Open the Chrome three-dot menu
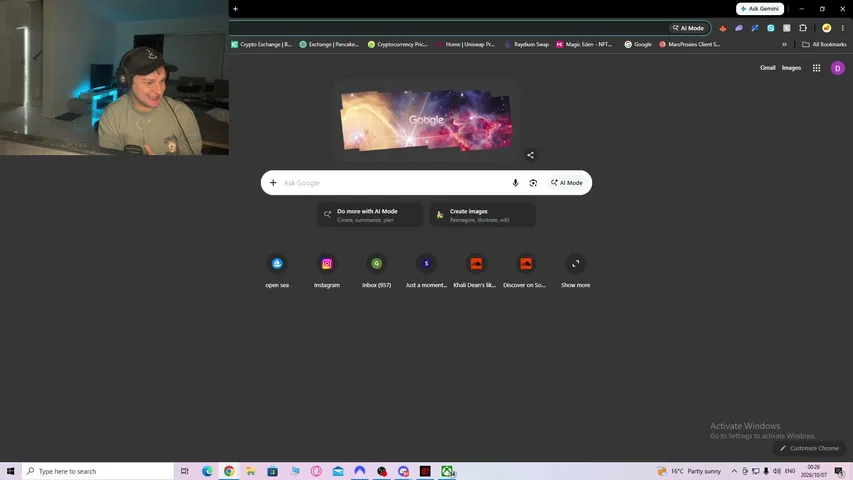This screenshot has height=480, width=853. tap(843, 28)
